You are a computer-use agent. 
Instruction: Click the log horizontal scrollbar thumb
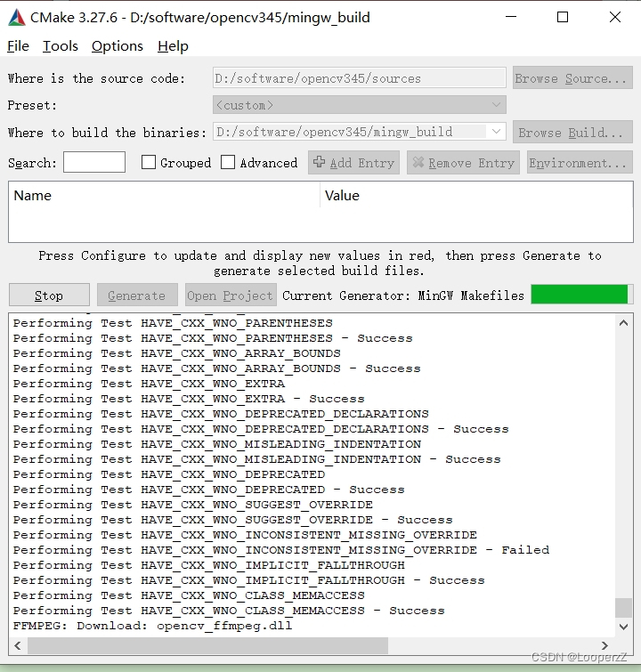pyautogui.click(x=208, y=645)
